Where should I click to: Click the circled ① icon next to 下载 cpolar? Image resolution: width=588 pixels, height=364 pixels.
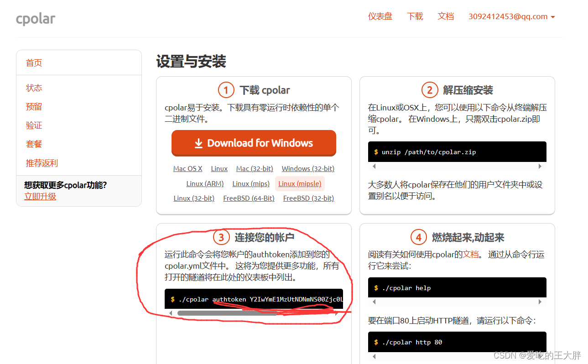pos(226,90)
